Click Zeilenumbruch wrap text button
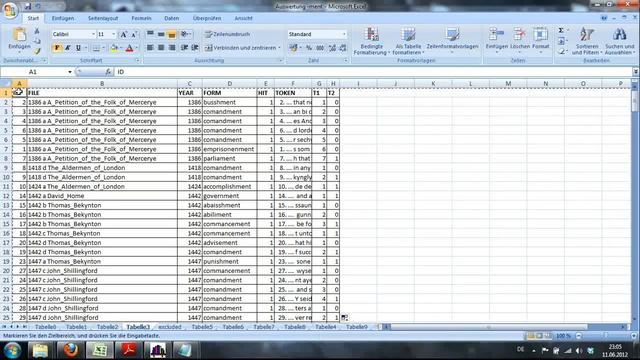640x360 pixels. pyautogui.click(x=227, y=34)
